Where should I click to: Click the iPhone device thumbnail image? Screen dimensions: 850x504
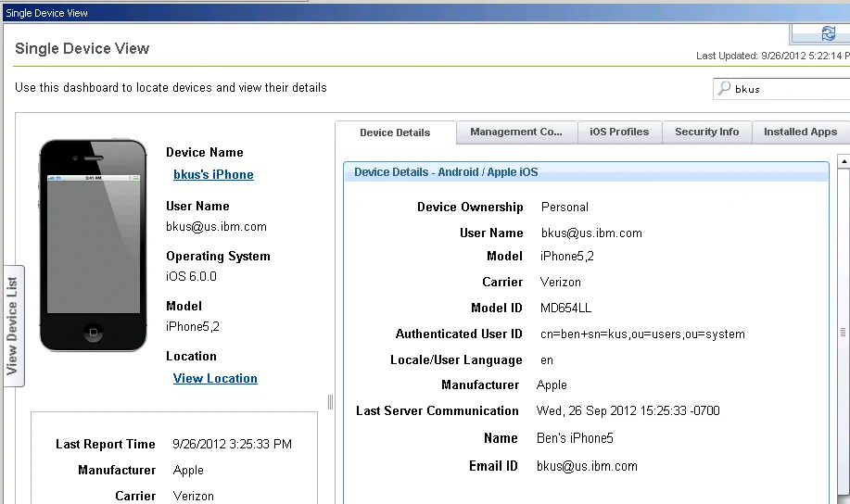coord(94,246)
